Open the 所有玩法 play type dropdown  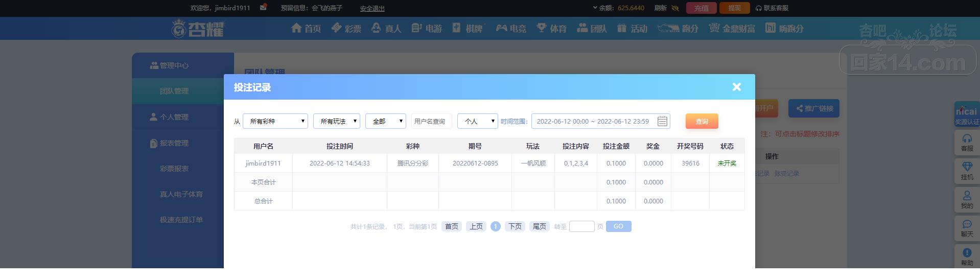pyautogui.click(x=337, y=121)
